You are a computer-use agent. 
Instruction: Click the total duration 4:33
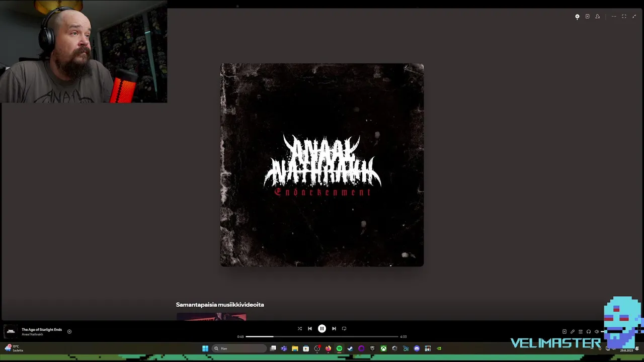point(404,337)
